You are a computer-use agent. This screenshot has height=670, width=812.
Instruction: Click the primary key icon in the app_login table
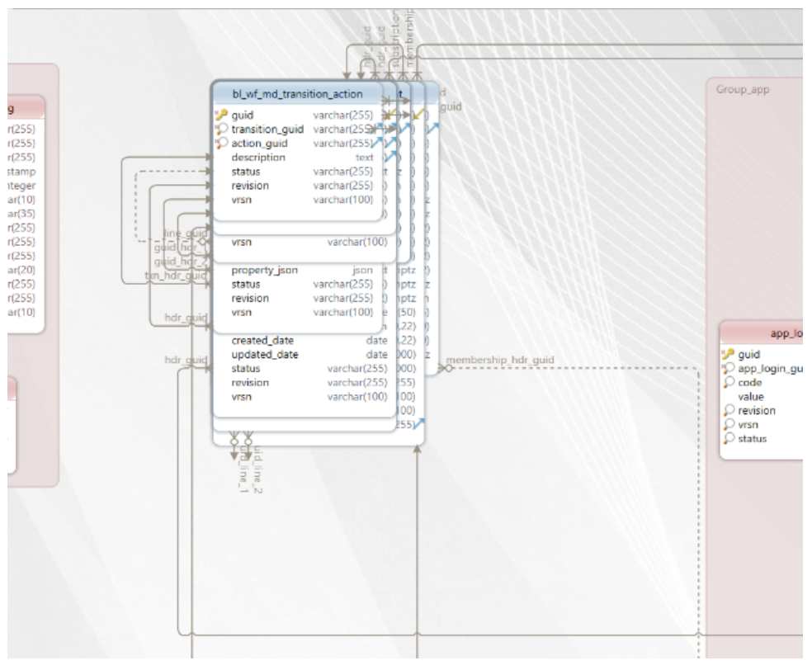pyautogui.click(x=728, y=355)
